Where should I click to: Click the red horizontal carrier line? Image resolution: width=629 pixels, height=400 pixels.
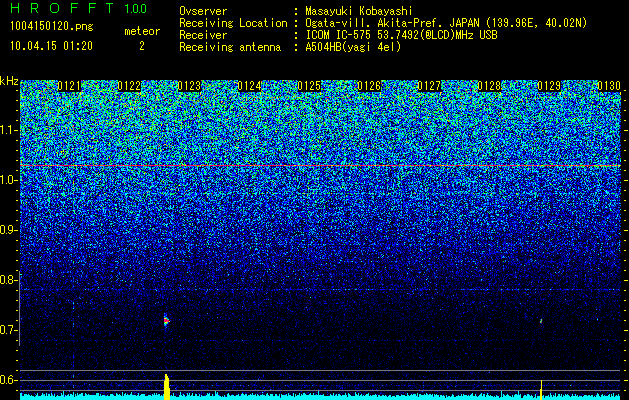(x=321, y=165)
